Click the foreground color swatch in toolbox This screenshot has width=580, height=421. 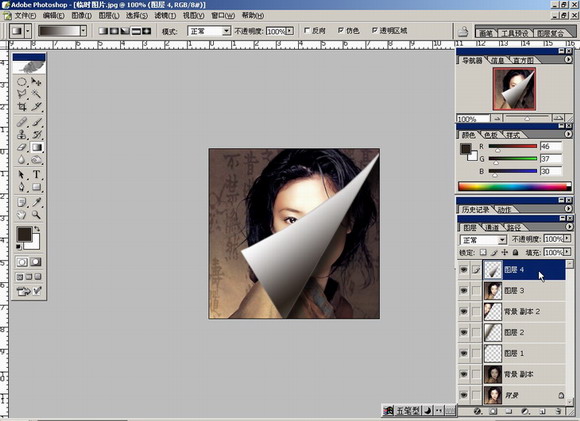(24, 235)
